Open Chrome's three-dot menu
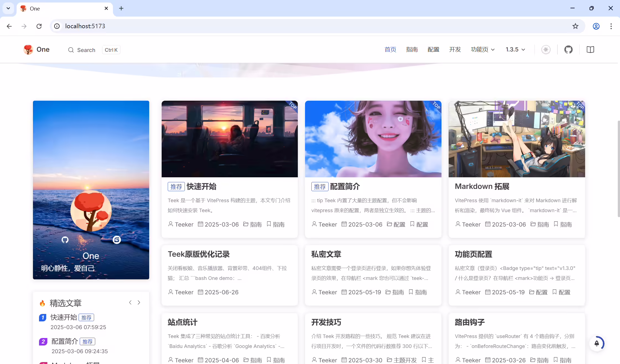 click(x=611, y=26)
